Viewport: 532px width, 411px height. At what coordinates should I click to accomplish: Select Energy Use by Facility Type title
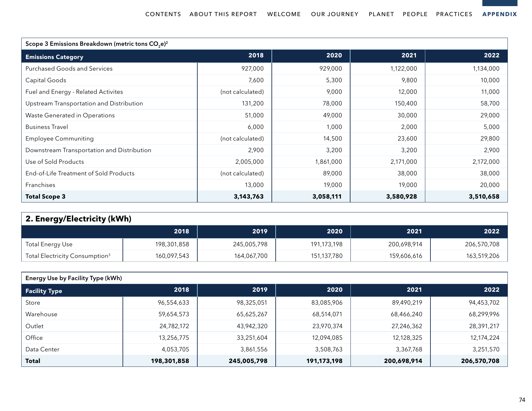(x=74, y=278)
